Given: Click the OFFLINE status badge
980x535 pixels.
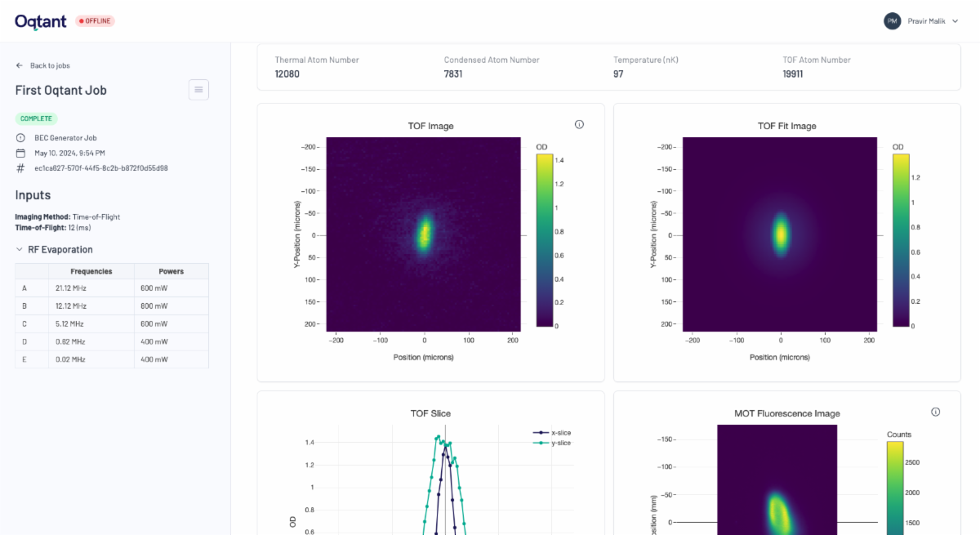Looking at the screenshot, I should pos(96,21).
